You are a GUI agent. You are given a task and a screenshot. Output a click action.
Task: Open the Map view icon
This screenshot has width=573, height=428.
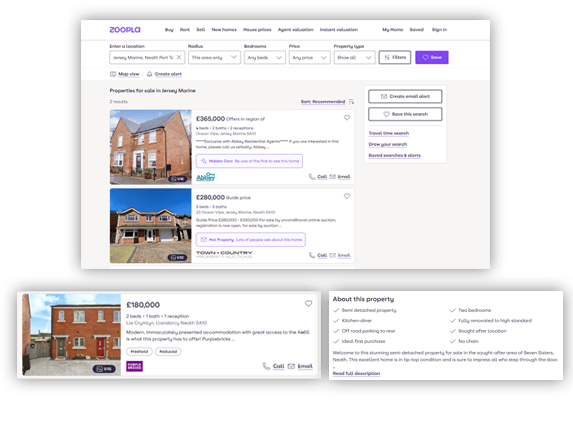(113, 74)
